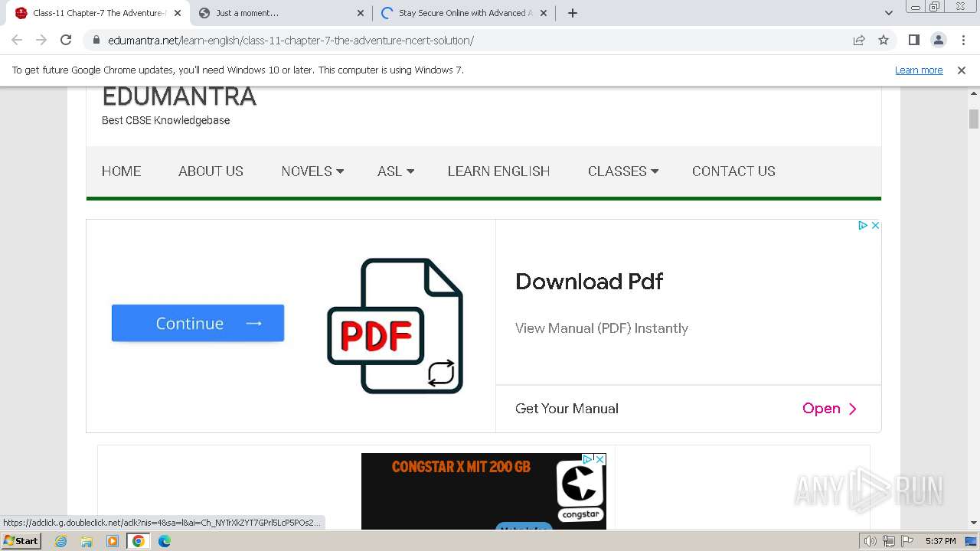This screenshot has height=551, width=980.
Task: Dismiss the Chrome update notification bar
Action: (962, 70)
